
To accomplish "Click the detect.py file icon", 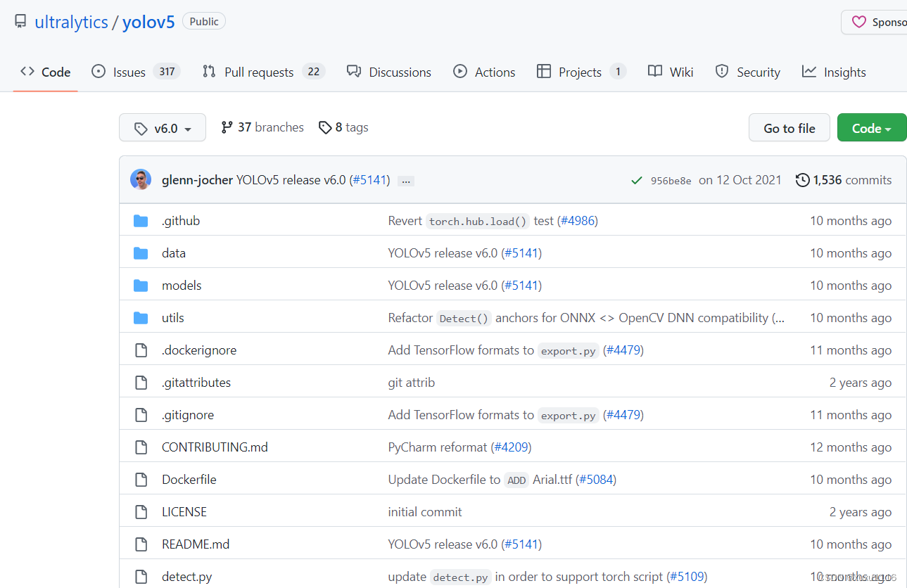I will [x=141, y=577].
